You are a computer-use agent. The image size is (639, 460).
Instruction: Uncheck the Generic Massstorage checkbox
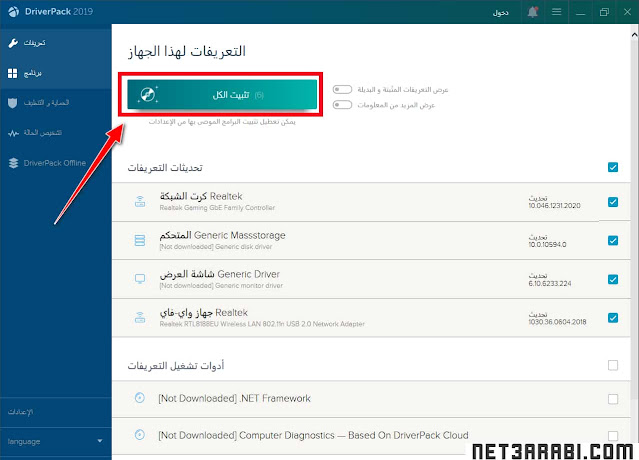[613, 240]
